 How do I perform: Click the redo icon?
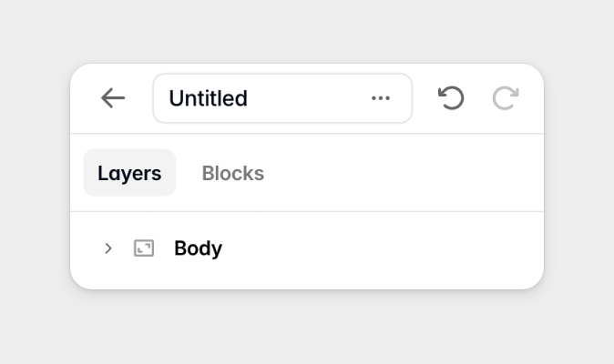[x=506, y=98]
